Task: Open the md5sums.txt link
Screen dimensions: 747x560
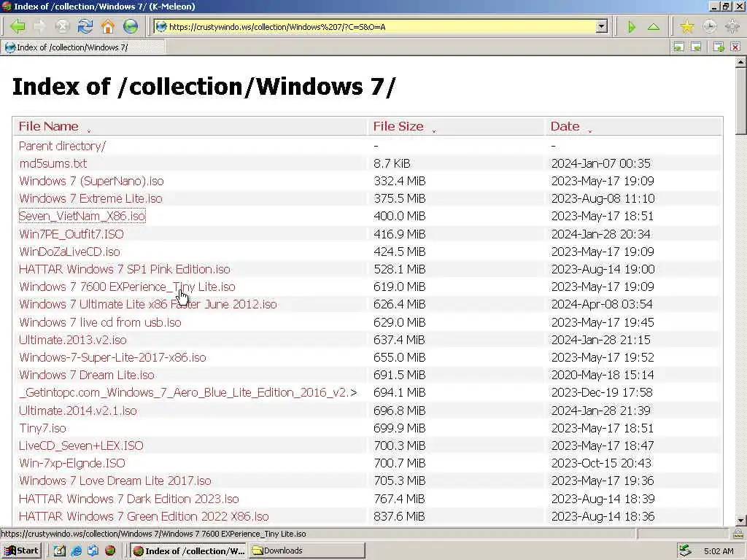Action: [x=53, y=163]
